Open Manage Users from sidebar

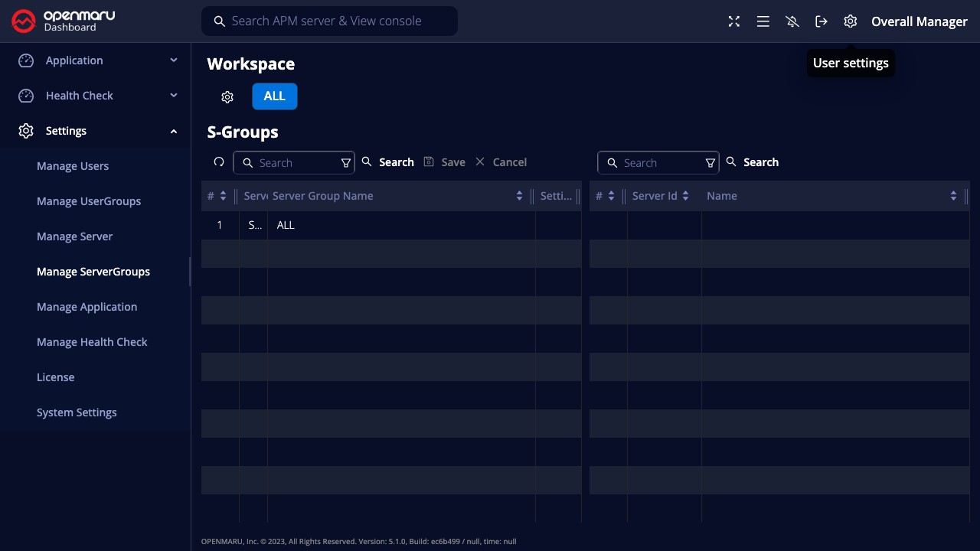(x=73, y=166)
